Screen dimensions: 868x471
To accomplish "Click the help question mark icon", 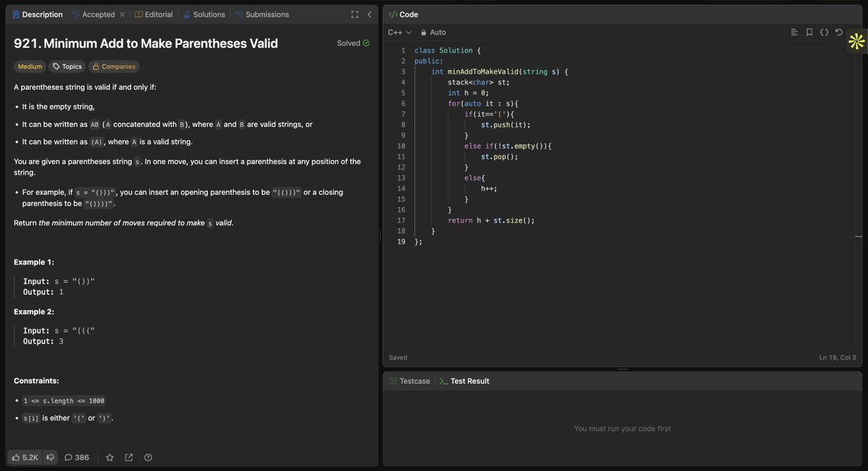I will click(x=148, y=457).
